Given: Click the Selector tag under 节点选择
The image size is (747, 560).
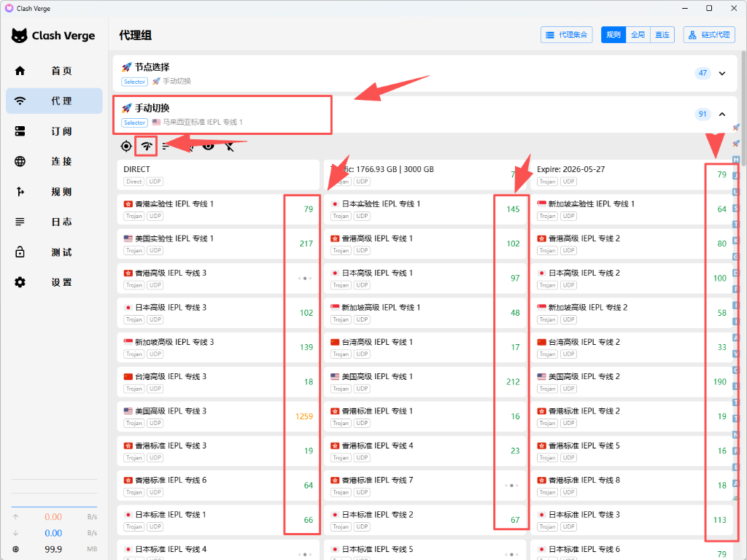Looking at the screenshot, I should tap(134, 82).
